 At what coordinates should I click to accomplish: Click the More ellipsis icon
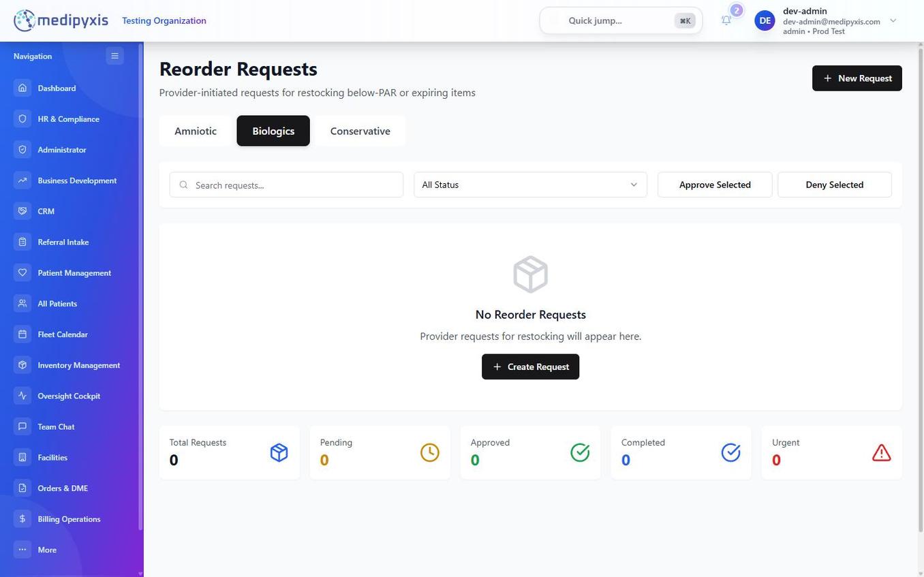tap(22, 550)
